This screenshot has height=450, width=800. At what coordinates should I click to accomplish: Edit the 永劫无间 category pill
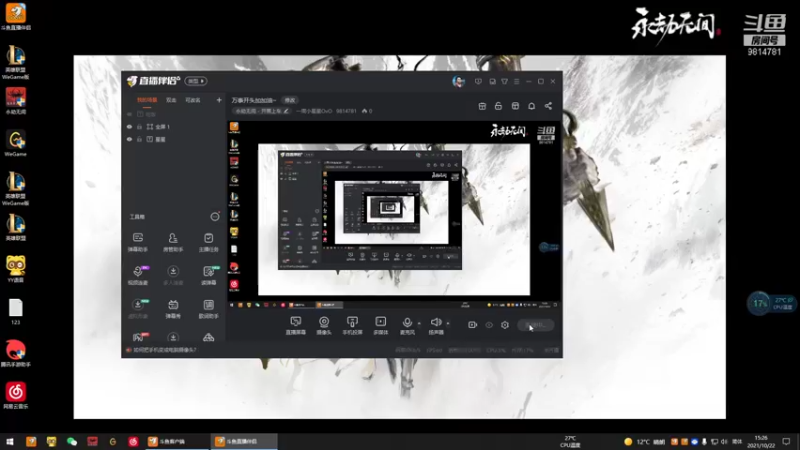262,111
